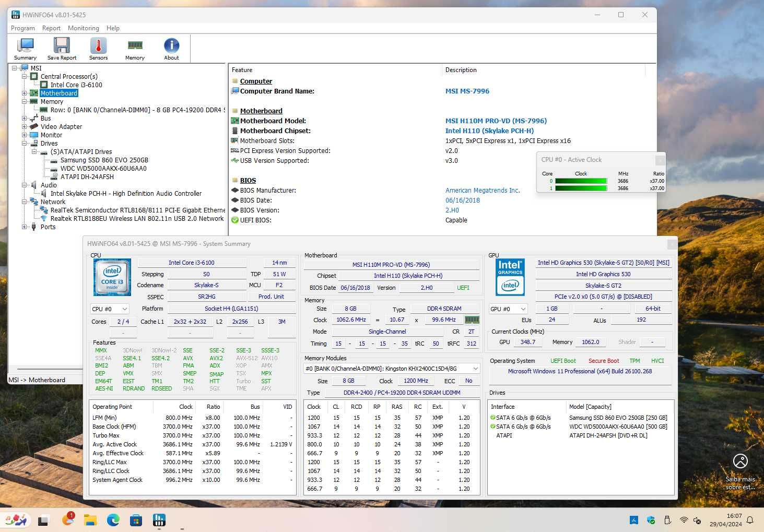Click the HWiNFO64 taskbar icon
The height and width of the screenshot is (532, 764).
point(159,520)
